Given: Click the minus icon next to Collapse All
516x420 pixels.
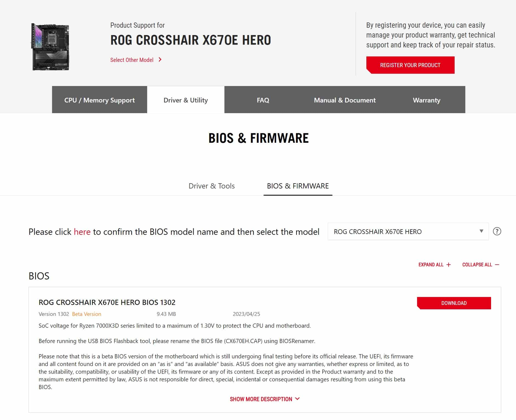Looking at the screenshot, I should tap(497, 265).
